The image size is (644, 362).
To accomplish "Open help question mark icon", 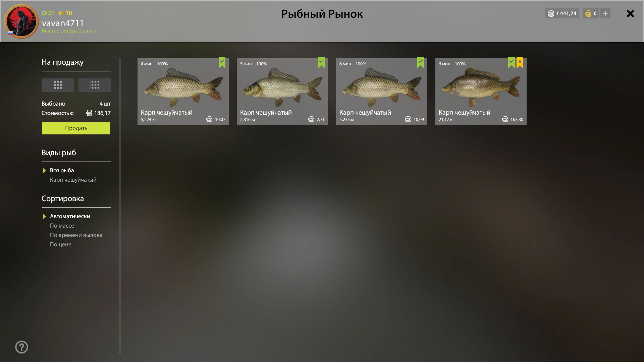I will click(x=21, y=347).
